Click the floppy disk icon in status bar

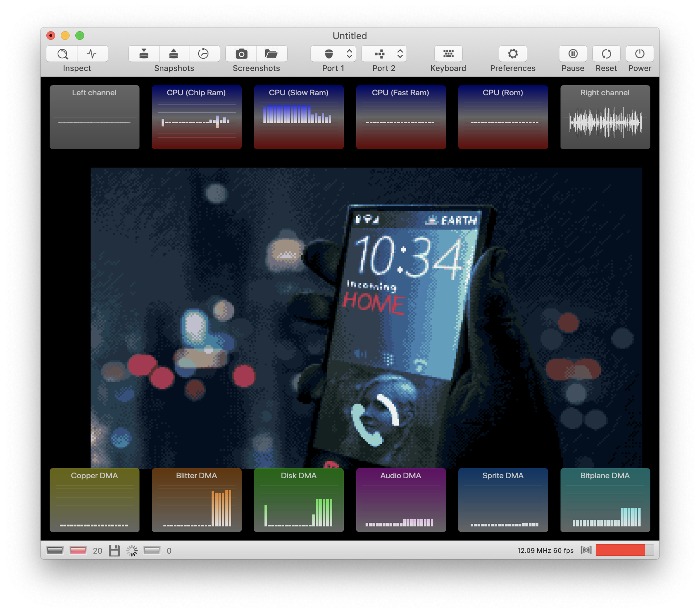[x=114, y=550]
